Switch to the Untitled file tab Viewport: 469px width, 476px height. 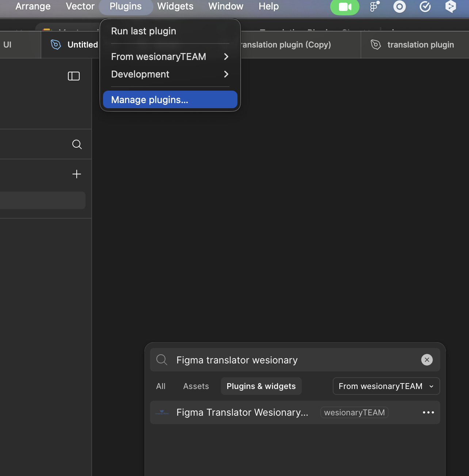70,45
